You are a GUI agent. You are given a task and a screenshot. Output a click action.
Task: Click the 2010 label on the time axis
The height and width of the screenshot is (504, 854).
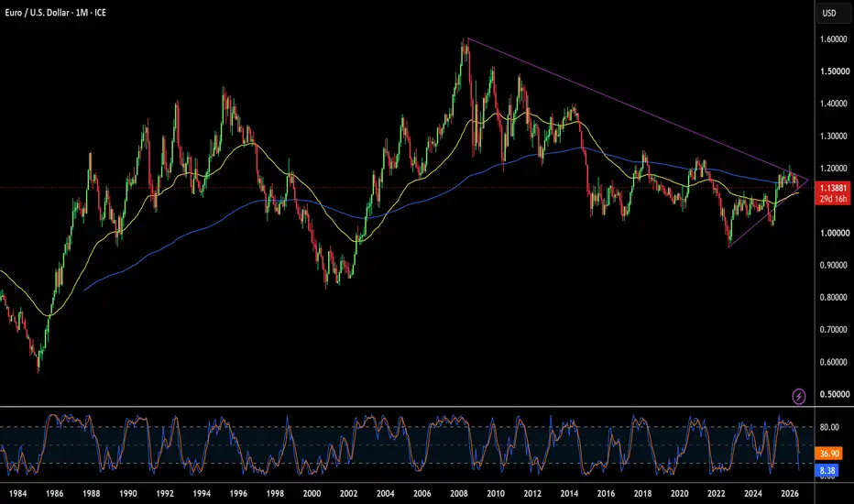[496, 494]
